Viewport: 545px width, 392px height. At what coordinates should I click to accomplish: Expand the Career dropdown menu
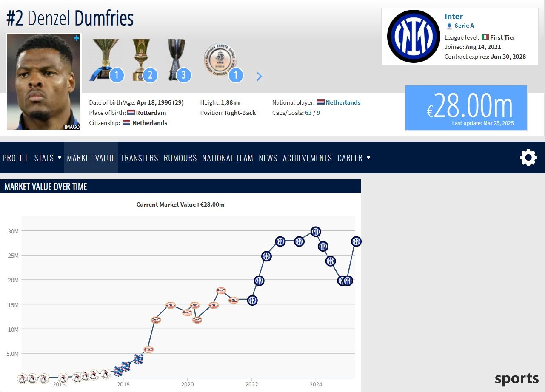point(354,158)
